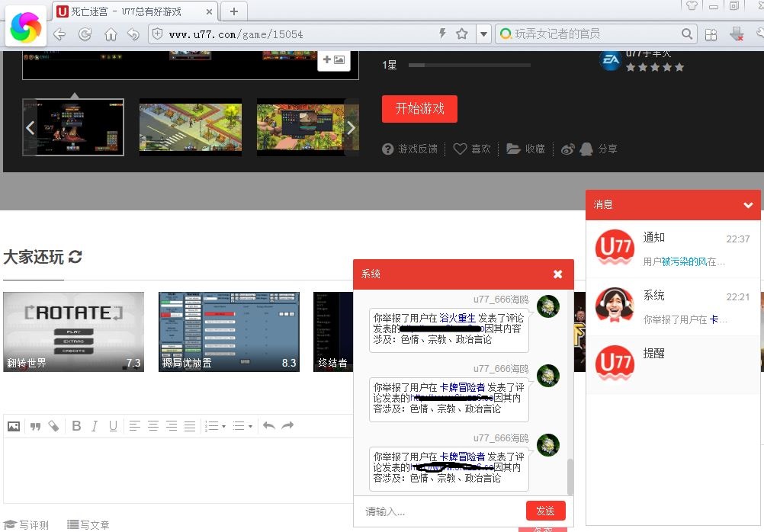764x532 pixels.
Task: Close the 系统 chat window
Action: click(558, 274)
